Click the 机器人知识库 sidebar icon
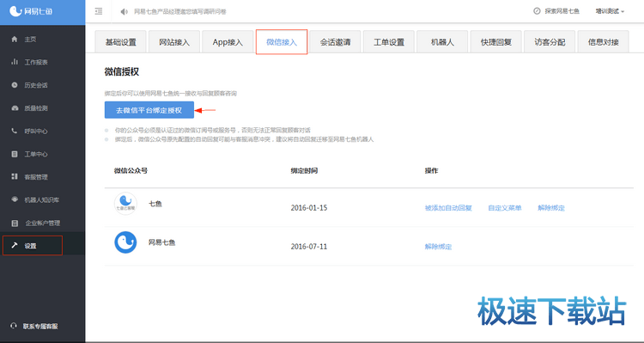Image resolution: width=644 pixels, height=343 pixels. (15, 199)
